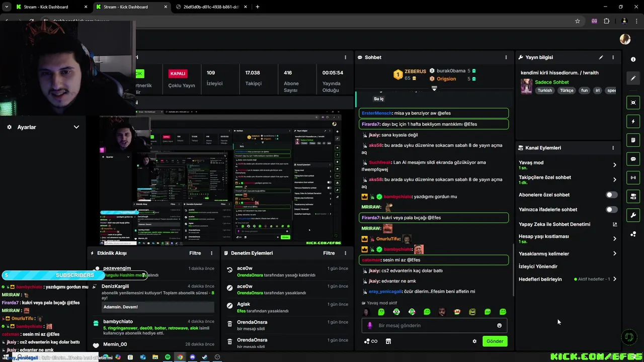The width and height of the screenshot is (644, 362).
Task: Click bambychiato gifted subs activity entry
Action: (x=153, y=327)
